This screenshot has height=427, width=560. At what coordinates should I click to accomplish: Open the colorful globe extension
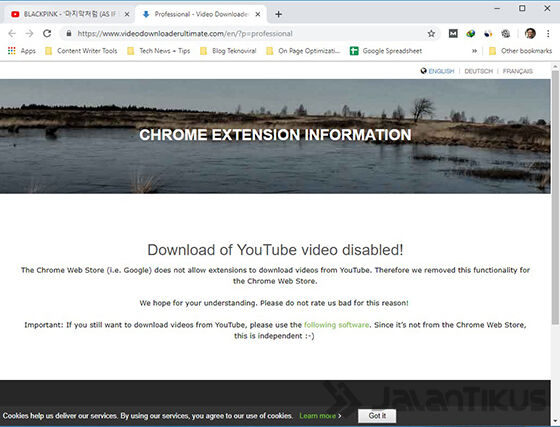(x=471, y=34)
